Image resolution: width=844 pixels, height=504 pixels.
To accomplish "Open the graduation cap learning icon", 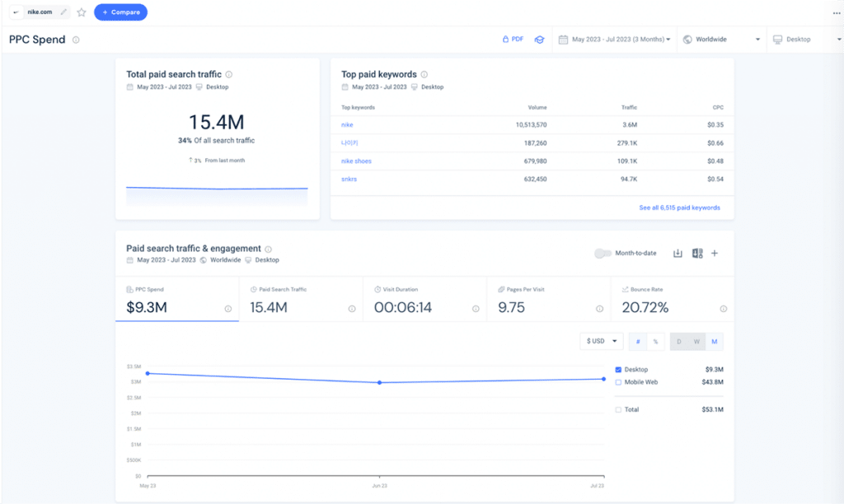I will (x=539, y=40).
